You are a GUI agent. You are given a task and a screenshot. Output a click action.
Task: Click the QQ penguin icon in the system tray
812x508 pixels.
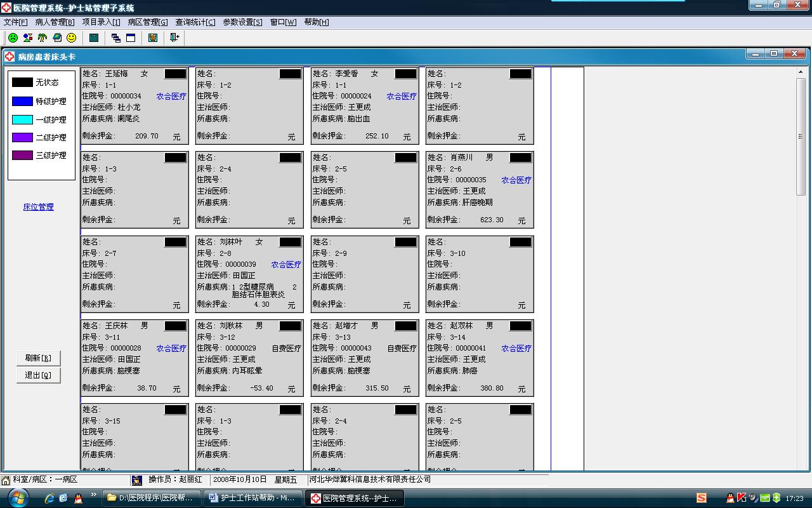point(730,498)
